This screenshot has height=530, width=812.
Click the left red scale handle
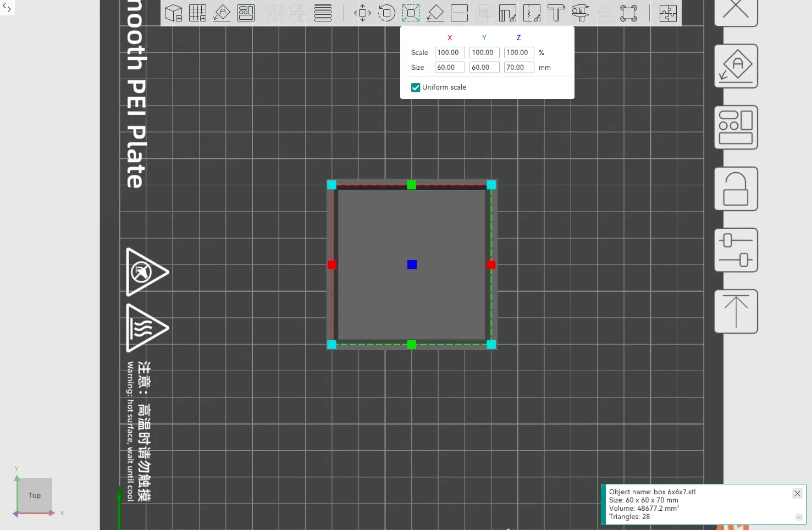tap(332, 264)
